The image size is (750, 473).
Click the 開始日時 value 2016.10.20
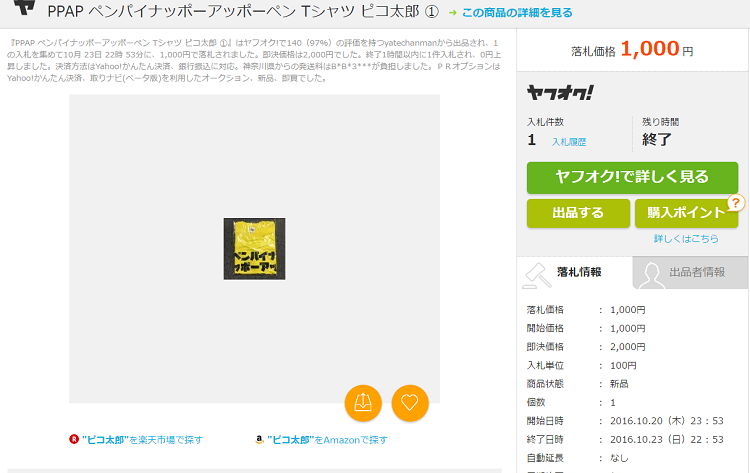pyautogui.click(x=667, y=421)
